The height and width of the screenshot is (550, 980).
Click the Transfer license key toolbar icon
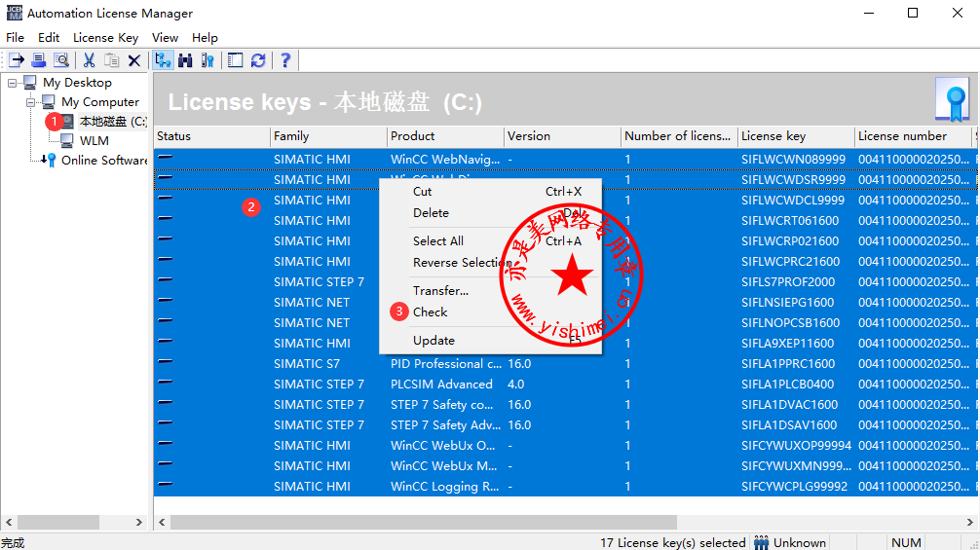click(x=17, y=60)
